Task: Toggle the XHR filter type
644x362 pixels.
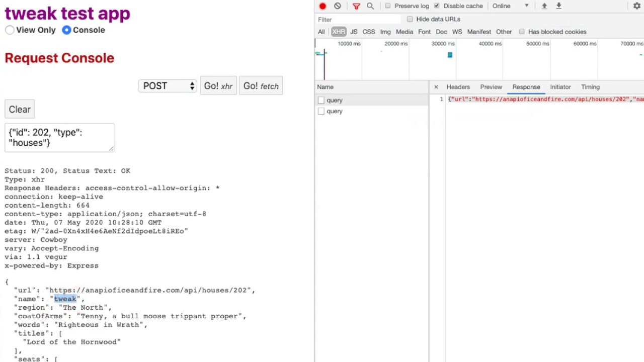Action: [338, 32]
